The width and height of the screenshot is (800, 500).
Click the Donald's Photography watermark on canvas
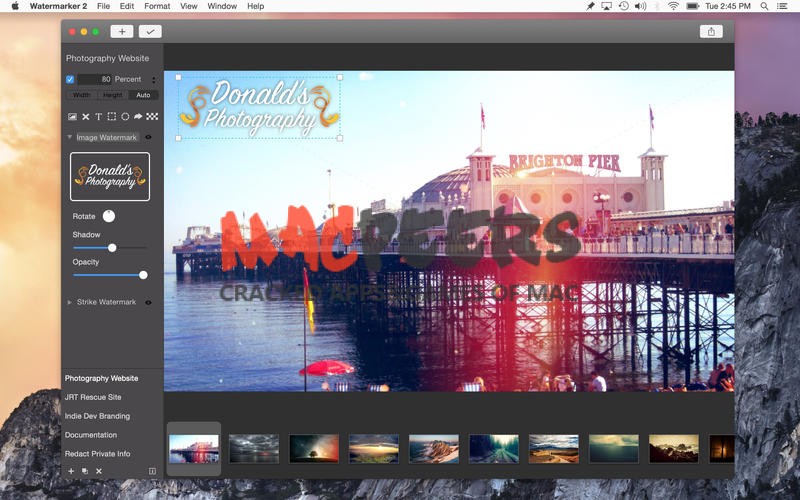(259, 108)
